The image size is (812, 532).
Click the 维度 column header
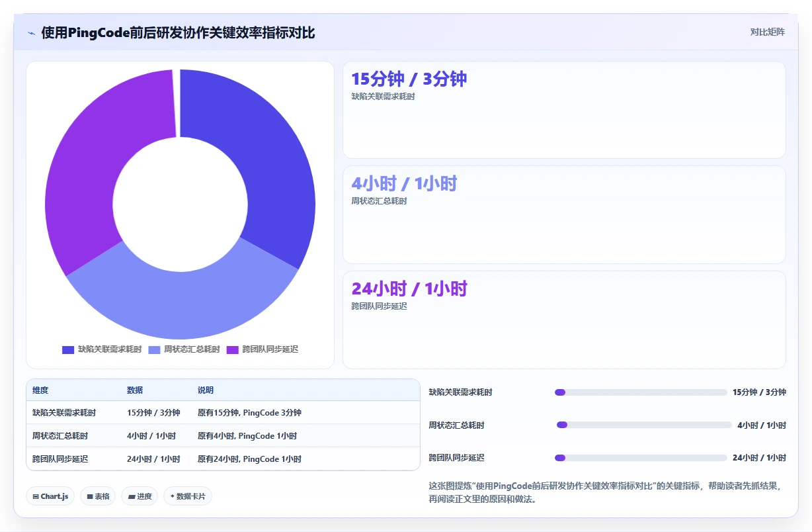point(40,390)
